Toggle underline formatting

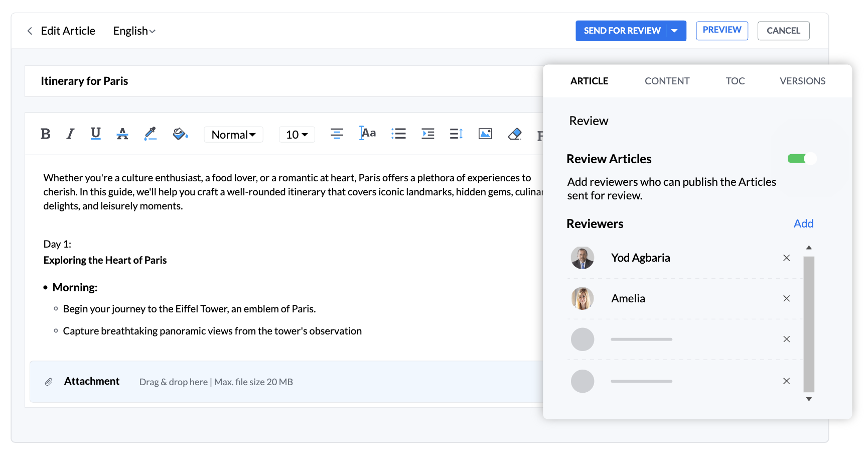pyautogui.click(x=95, y=134)
